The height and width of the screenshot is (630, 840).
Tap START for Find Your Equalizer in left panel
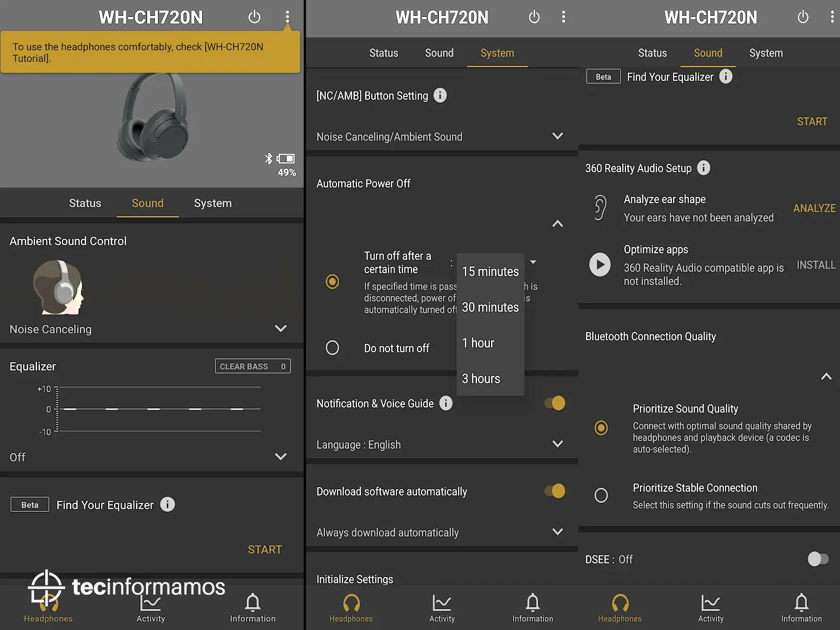pyautogui.click(x=265, y=550)
